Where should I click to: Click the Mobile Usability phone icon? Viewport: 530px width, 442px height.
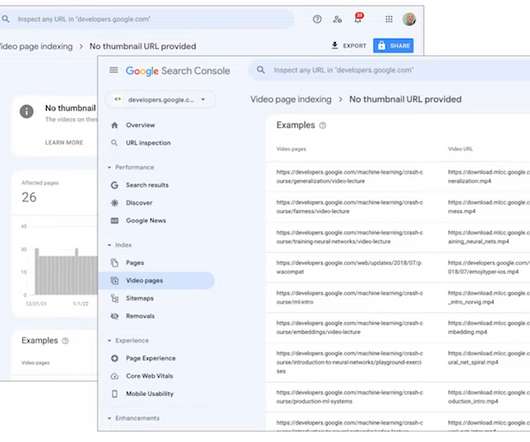[115, 394]
